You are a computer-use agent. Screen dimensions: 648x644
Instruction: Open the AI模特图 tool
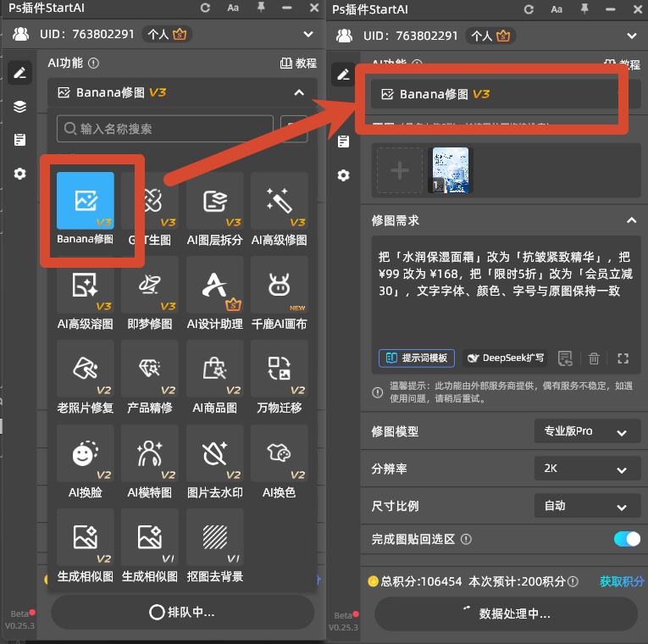(150, 453)
